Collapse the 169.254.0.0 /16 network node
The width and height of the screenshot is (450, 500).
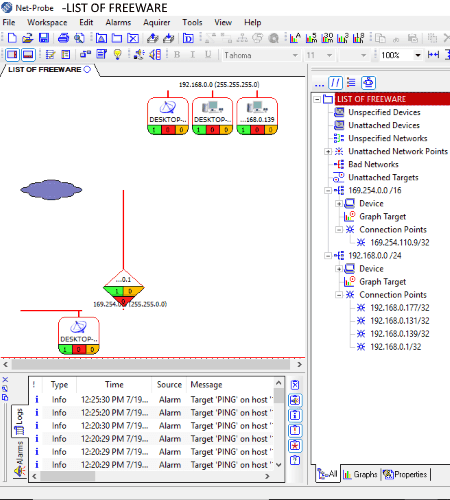point(328,190)
